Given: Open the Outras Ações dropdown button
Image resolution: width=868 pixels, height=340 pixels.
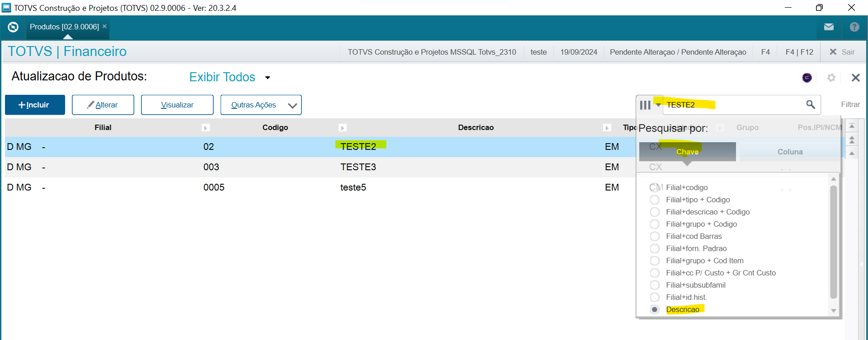Looking at the screenshot, I should pos(261,105).
